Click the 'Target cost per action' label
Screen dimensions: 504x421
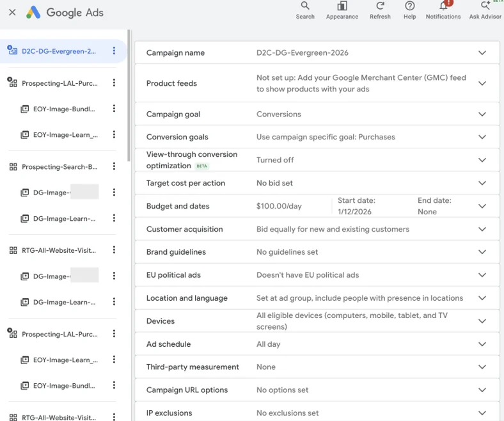(x=185, y=183)
